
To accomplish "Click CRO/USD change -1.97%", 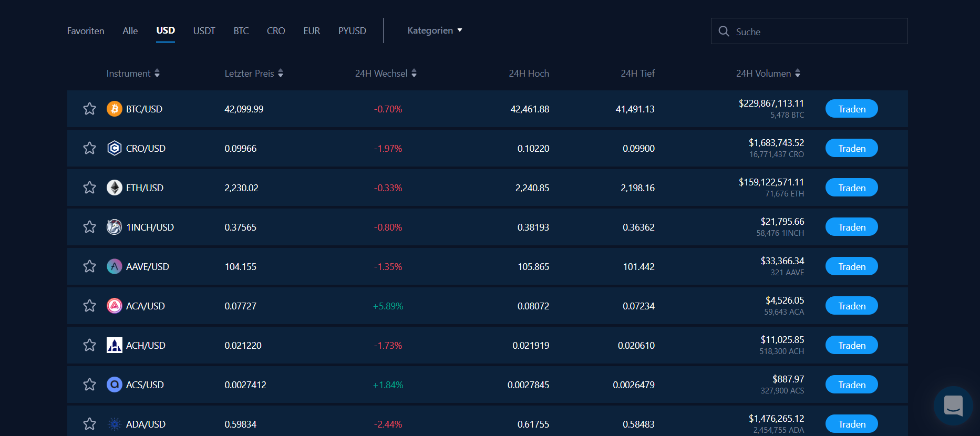I will [x=388, y=148].
